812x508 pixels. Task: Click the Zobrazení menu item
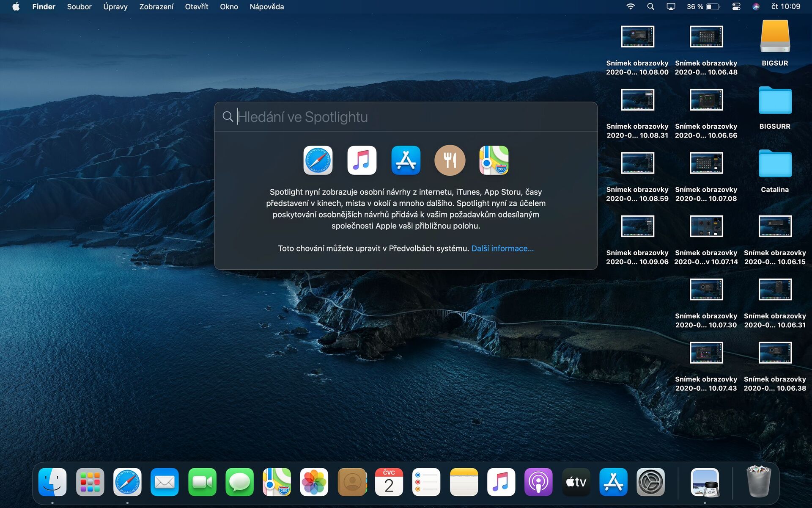tap(156, 6)
